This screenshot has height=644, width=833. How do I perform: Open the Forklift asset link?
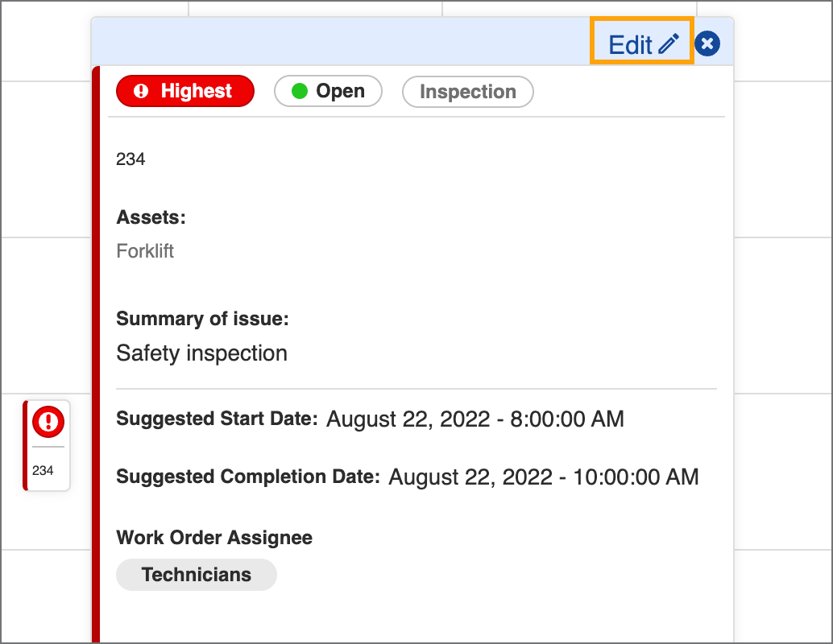click(x=145, y=252)
